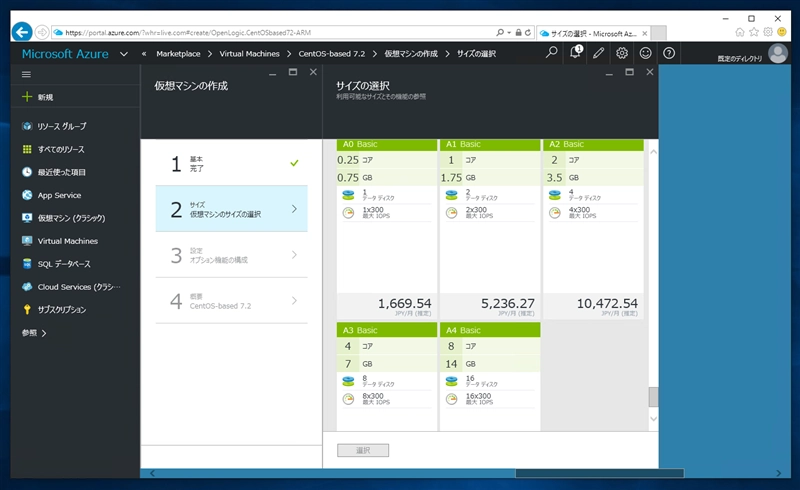Click the address bar search magnifier icon
The image size is (800, 490).
(500, 32)
